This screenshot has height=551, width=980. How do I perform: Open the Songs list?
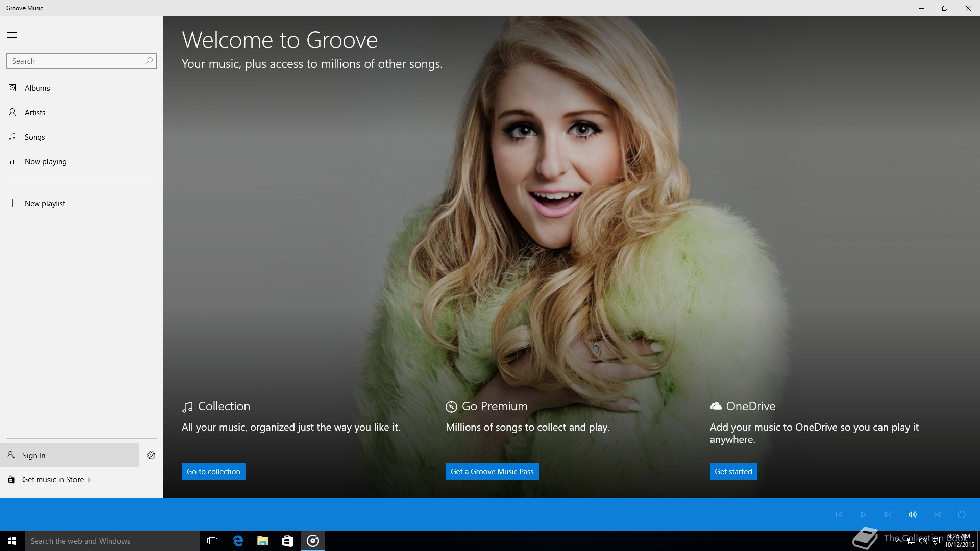[x=35, y=137]
